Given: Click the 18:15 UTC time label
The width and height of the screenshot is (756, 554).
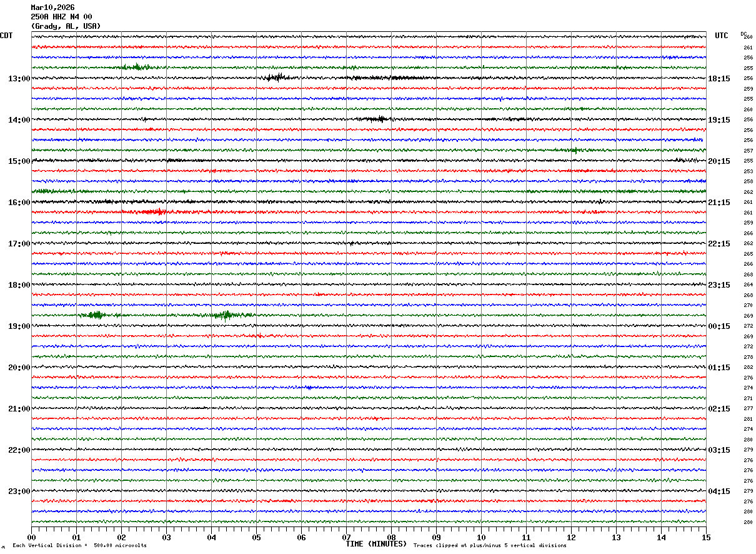Looking at the screenshot, I should coord(719,79).
